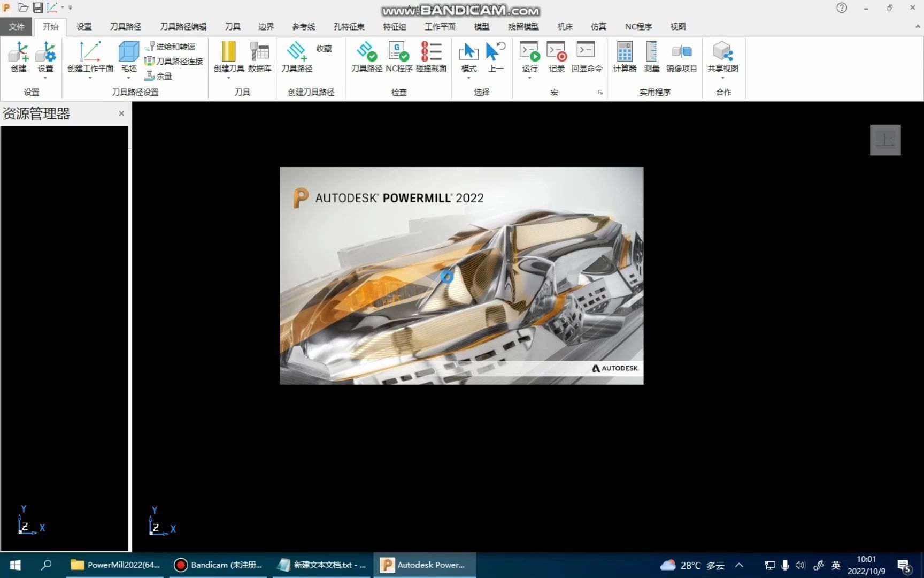Image resolution: width=924 pixels, height=578 pixels.
Task: Expand 共享视图 dropdown arrow
Action: [x=723, y=78]
